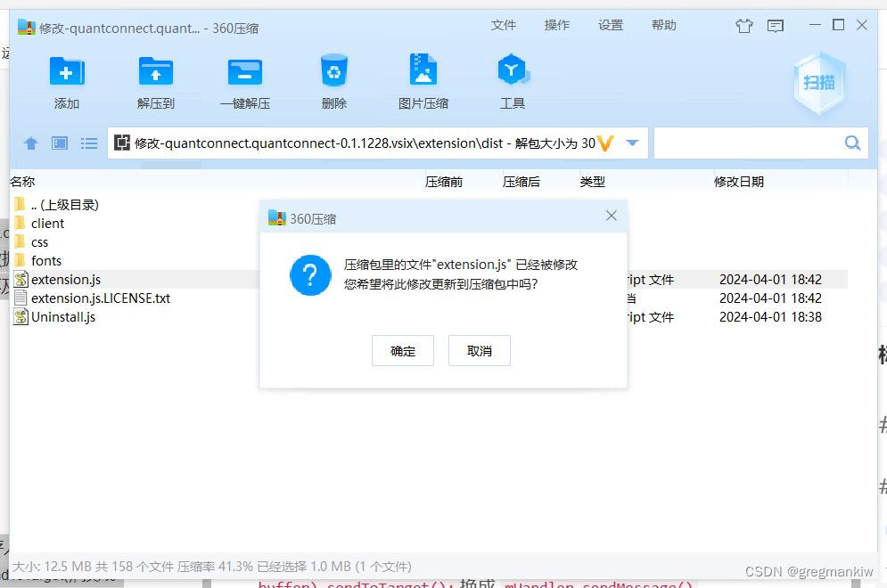Expand the path bar dropdown arrow
The image size is (887, 588).
pos(632,143)
